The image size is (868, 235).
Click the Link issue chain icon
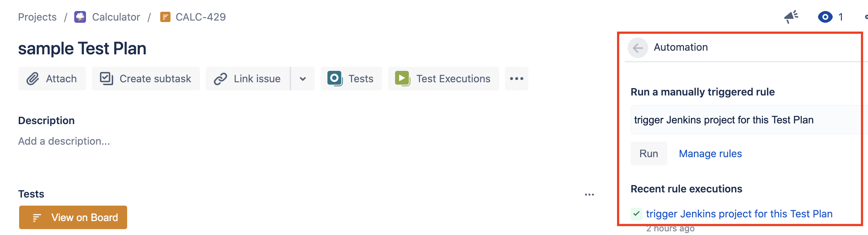point(220,79)
